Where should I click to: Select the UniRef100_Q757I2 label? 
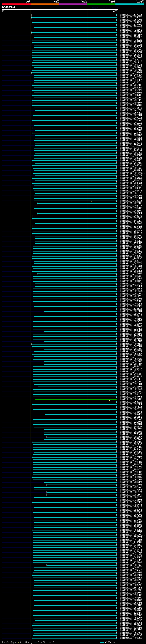tap(131, 316)
